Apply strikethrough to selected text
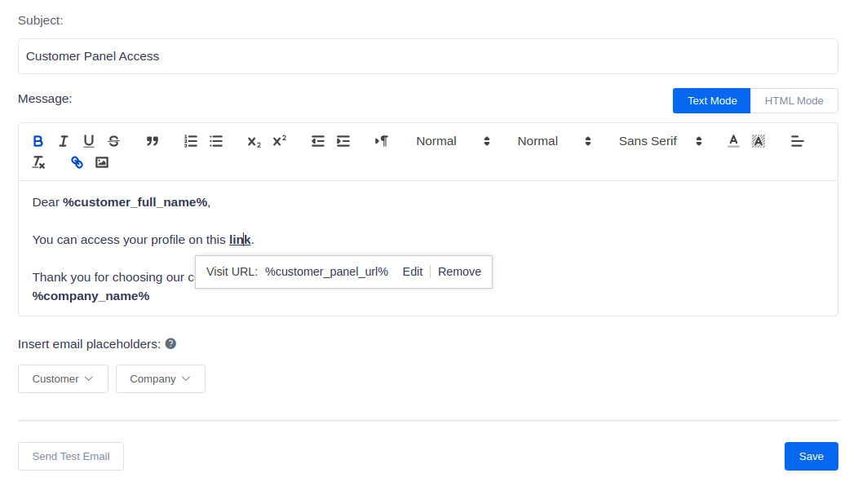Image resolution: width=858 pixels, height=504 pixels. pyautogui.click(x=113, y=141)
